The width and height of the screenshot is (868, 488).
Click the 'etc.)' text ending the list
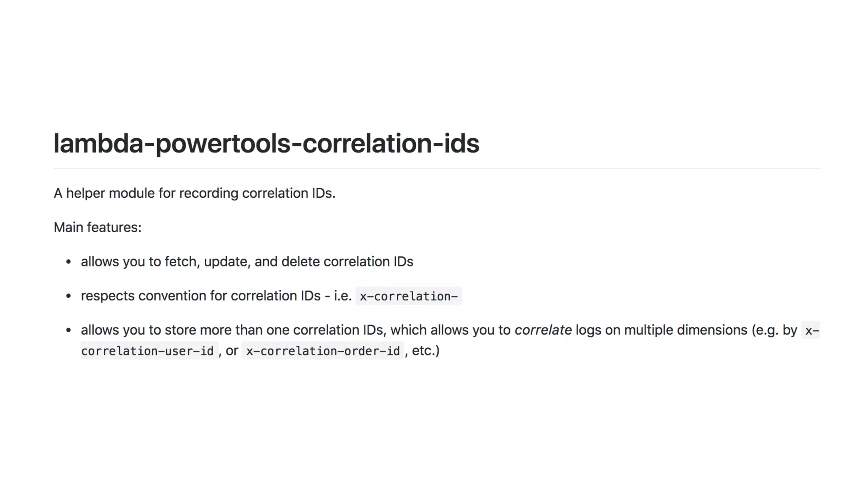[x=426, y=351]
